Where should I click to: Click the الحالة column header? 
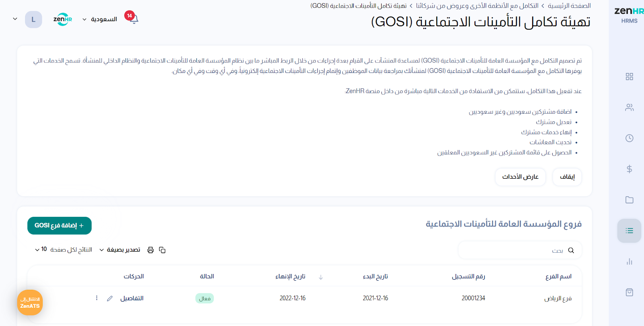point(207,276)
